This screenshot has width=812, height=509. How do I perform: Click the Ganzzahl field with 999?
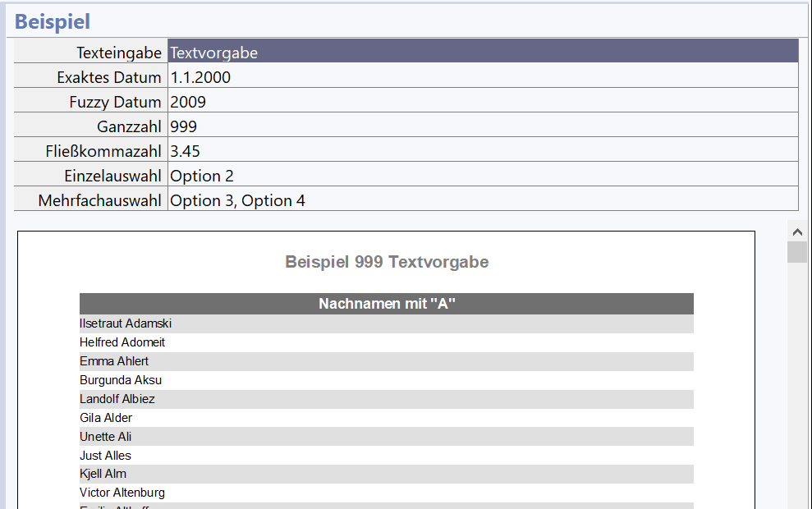click(483, 126)
